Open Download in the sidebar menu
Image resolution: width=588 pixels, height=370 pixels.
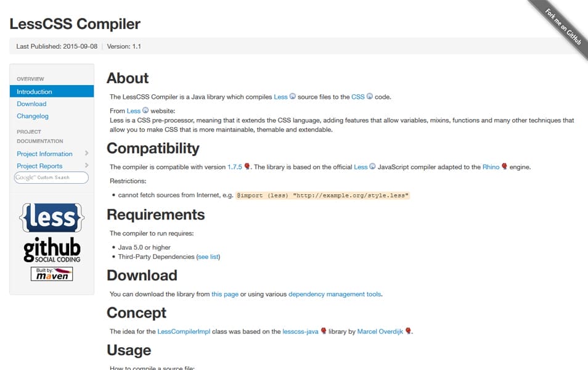pos(31,104)
